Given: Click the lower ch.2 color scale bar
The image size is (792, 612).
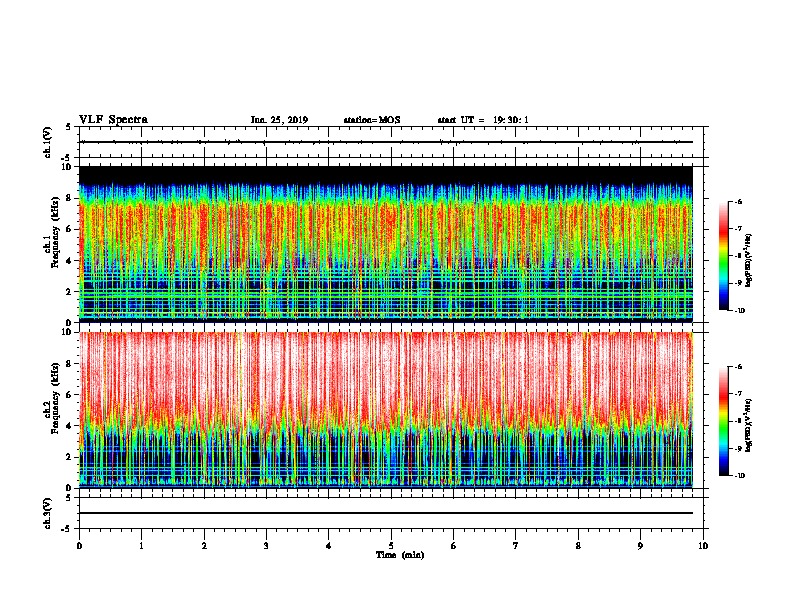Looking at the screenshot, I should [723, 421].
